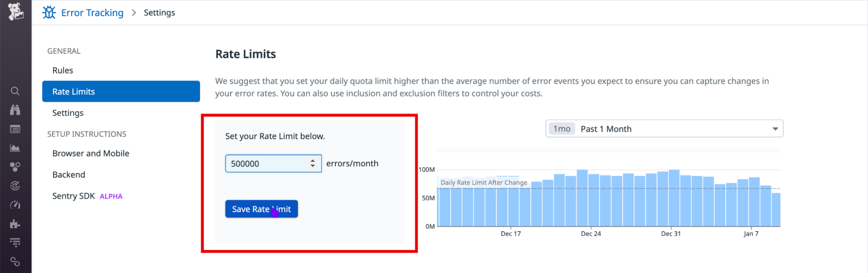This screenshot has height=273, width=868.
Task: Go to Error Tracking breadcrumb link
Action: 92,13
